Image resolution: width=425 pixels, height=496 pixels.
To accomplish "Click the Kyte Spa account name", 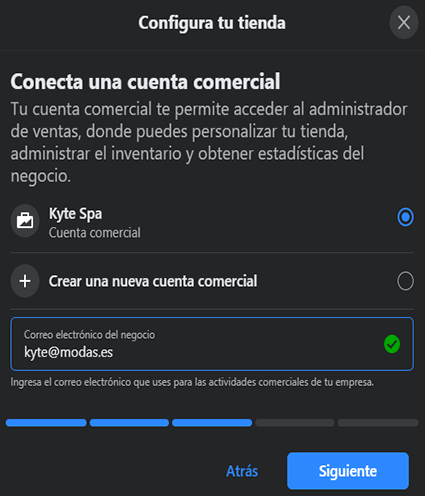I will point(75,214).
